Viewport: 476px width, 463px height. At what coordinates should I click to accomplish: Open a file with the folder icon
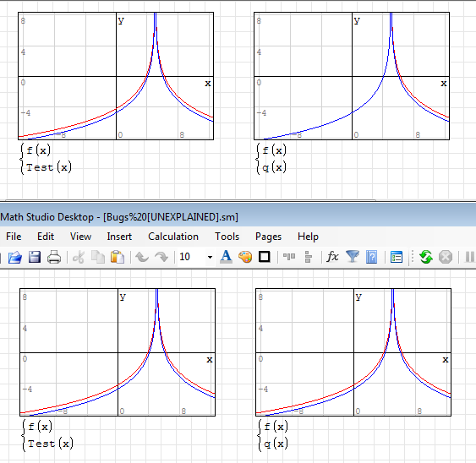15,257
